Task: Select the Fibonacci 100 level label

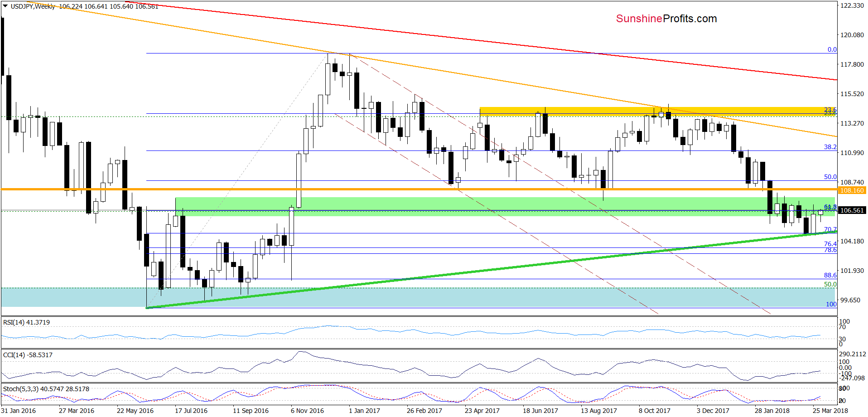Action: (x=831, y=304)
